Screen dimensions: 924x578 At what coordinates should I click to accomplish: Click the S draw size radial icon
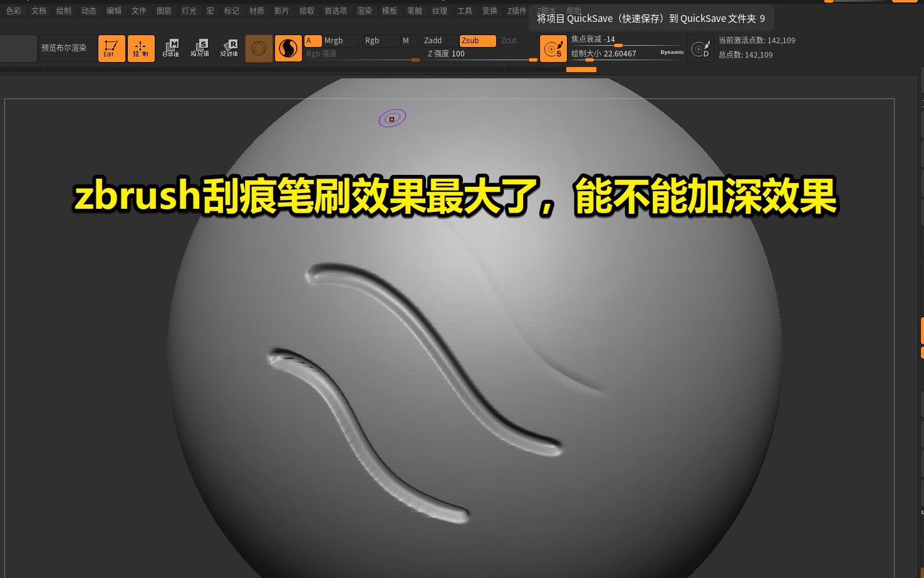[553, 48]
